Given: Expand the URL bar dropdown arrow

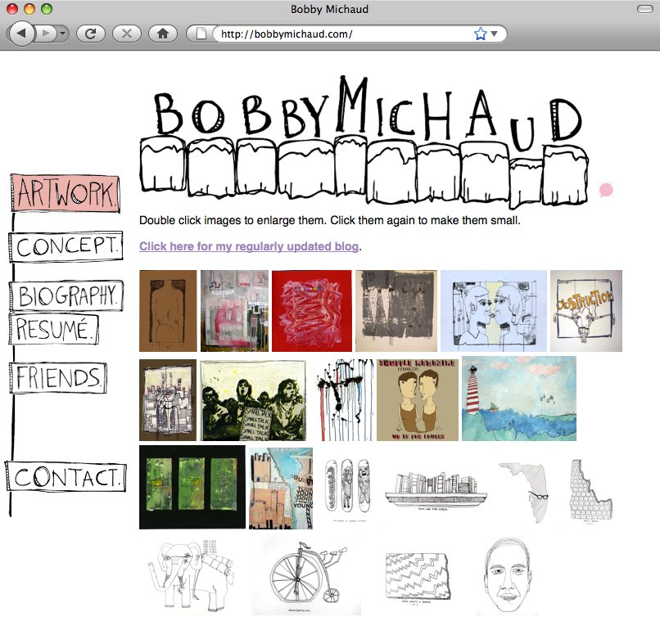Looking at the screenshot, I should pyautogui.click(x=495, y=34).
